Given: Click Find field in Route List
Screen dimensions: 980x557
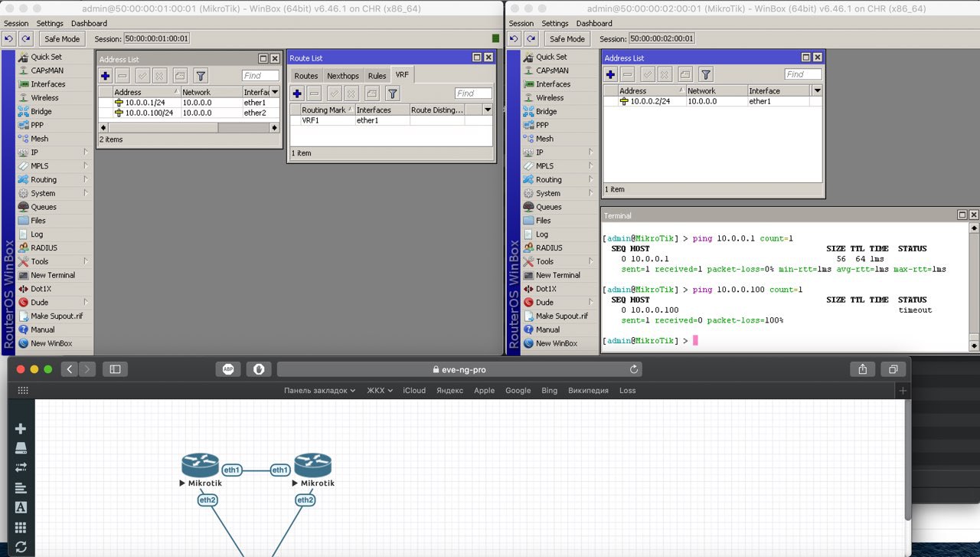Looking at the screenshot, I should pos(474,93).
